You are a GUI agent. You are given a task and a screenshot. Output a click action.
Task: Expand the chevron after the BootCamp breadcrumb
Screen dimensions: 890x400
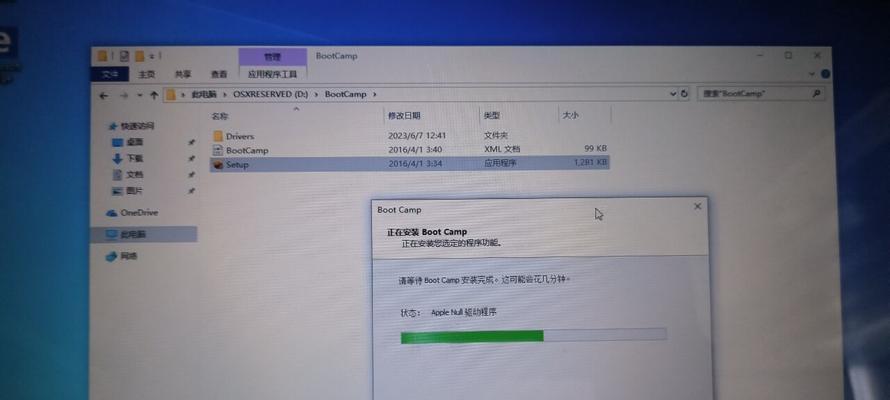click(375, 94)
